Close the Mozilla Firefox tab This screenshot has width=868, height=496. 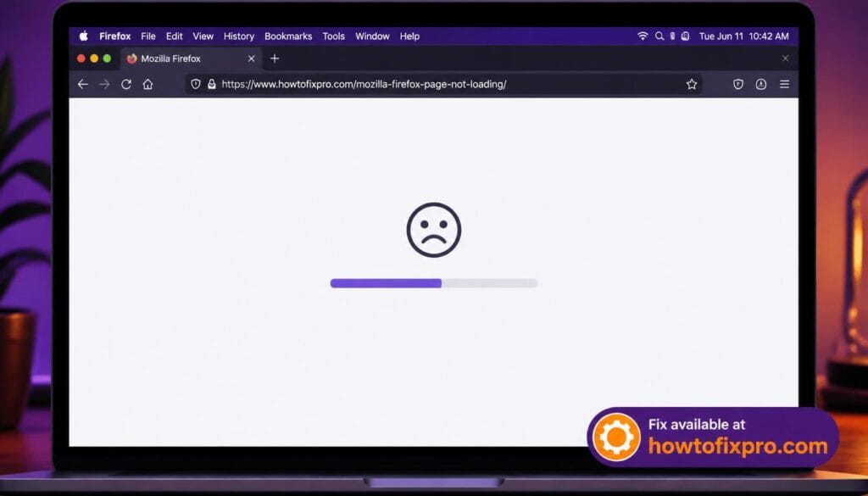pos(251,59)
